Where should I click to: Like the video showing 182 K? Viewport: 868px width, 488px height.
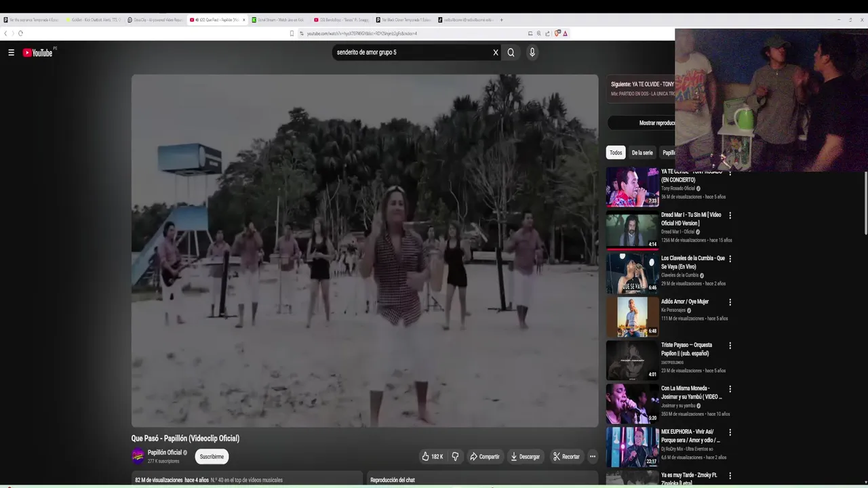coord(432,457)
